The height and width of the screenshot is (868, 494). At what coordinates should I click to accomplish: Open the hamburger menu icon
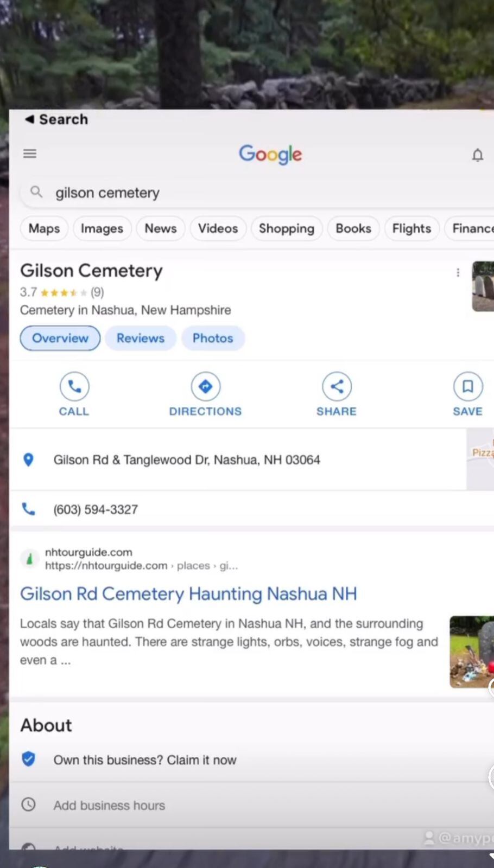pyautogui.click(x=30, y=154)
